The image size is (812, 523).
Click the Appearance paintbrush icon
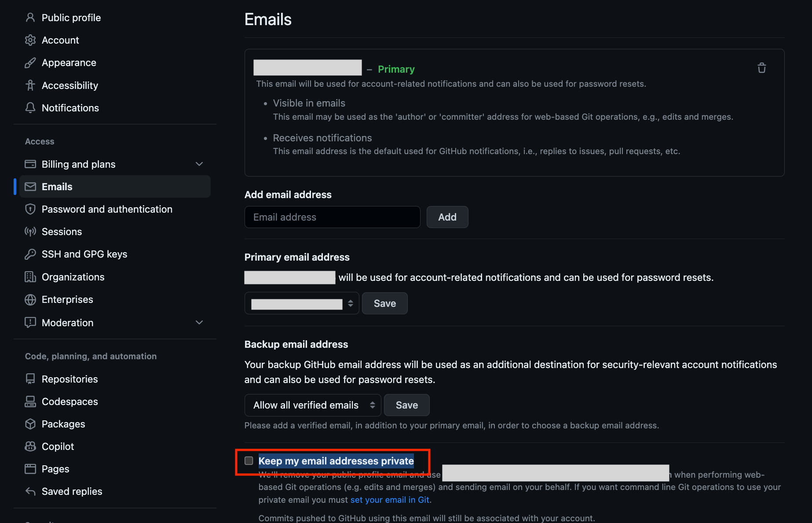[30, 63]
